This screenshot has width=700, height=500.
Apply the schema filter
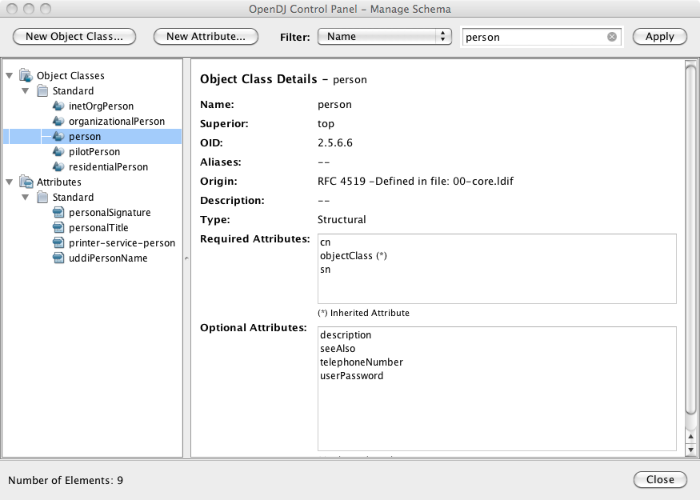pos(660,37)
